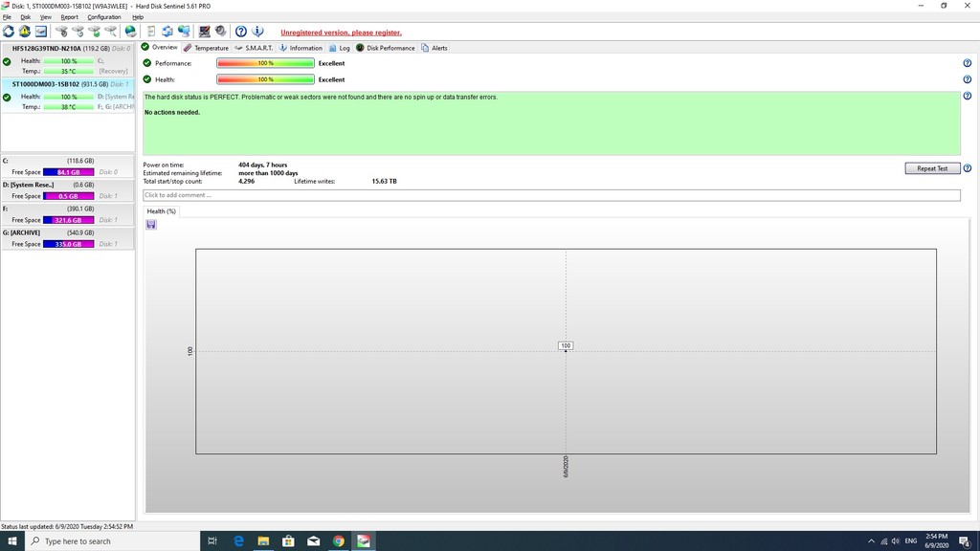Click the blue circular arrows toolbar icon

coord(167,32)
